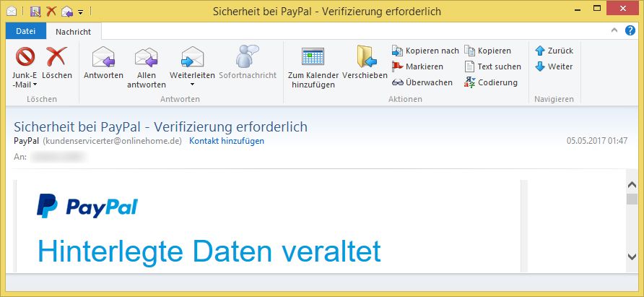Click the Sofortnachricht icon
Viewport: 644px width, 297px height.
[x=247, y=56]
